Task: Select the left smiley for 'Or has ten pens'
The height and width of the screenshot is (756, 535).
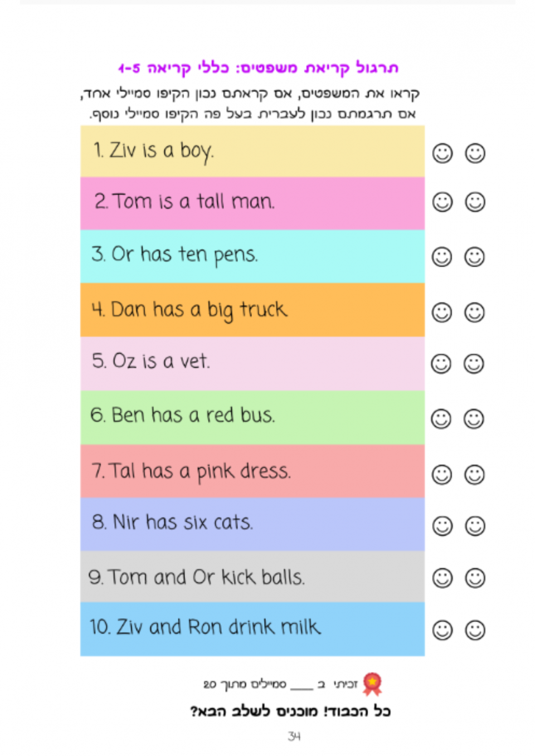Action: tap(442, 257)
